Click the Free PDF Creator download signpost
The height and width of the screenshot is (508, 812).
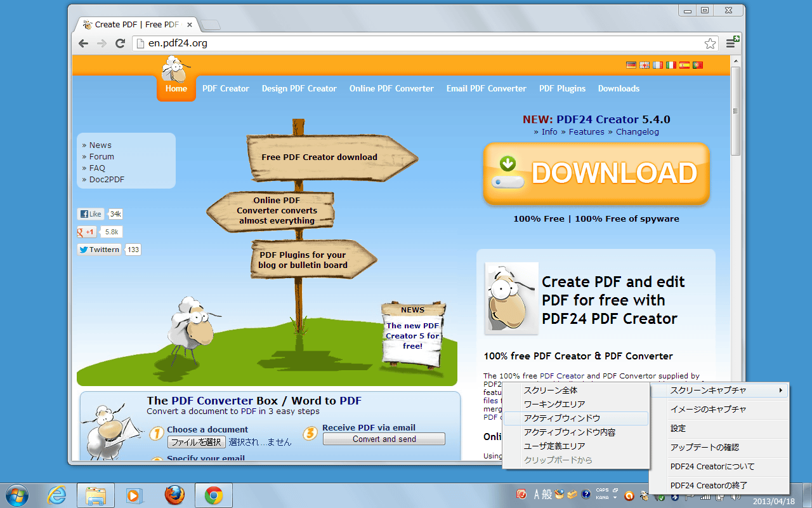332,157
